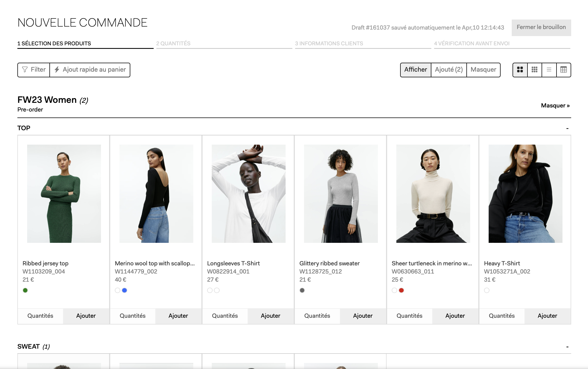Click the Merino wool top with scallop title
Viewport: 588px width, 369px height.
[x=155, y=263]
